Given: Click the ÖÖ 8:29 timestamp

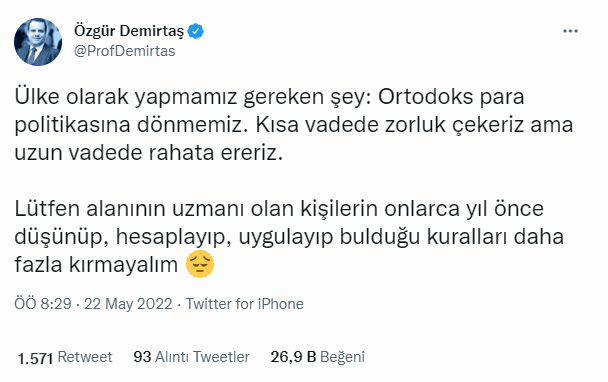Looking at the screenshot, I should [43, 304].
